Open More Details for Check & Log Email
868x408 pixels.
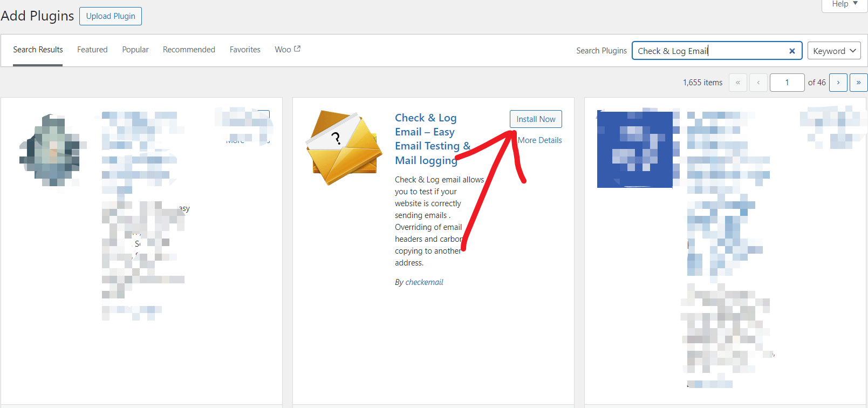click(x=540, y=140)
